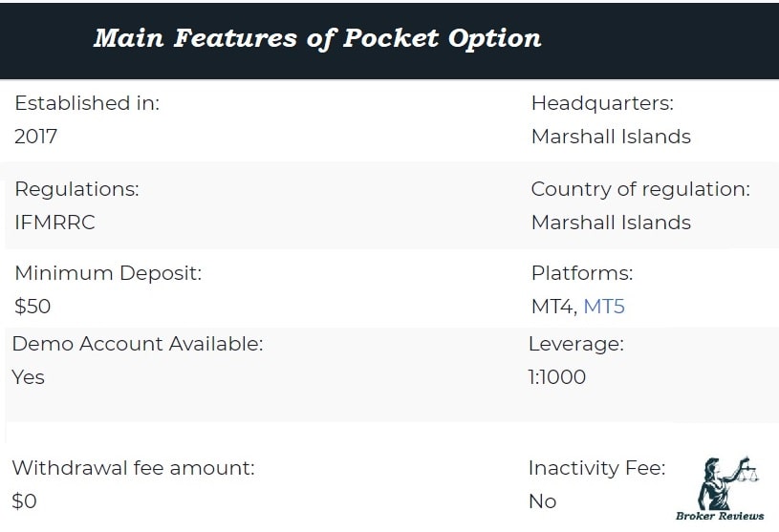Screen dimensions: 779x532
Task: Select the Minimum Deposit label
Action: pos(108,273)
